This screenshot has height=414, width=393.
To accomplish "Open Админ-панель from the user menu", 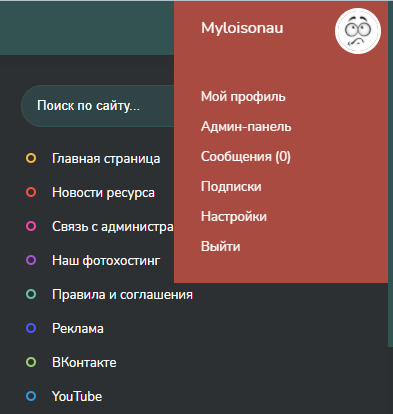I will (246, 127).
